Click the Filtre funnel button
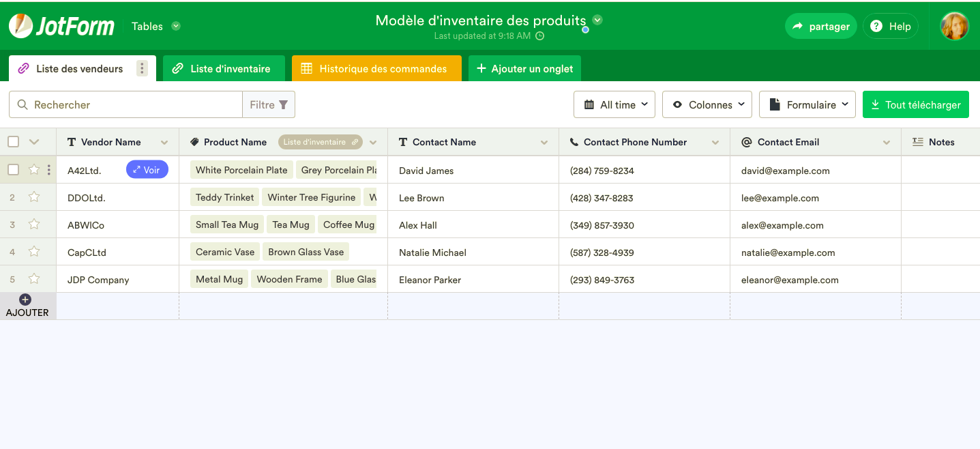 (x=269, y=104)
